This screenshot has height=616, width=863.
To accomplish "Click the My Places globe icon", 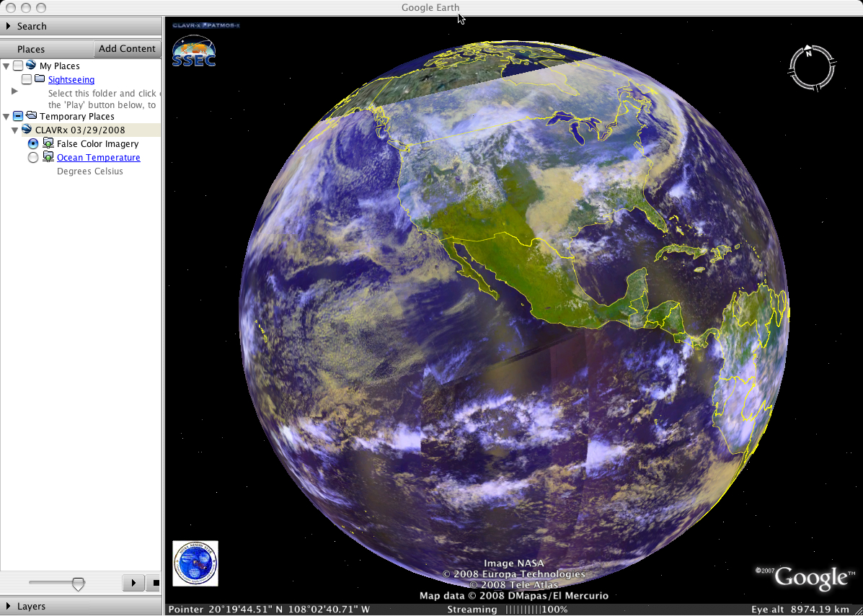I will [32, 66].
